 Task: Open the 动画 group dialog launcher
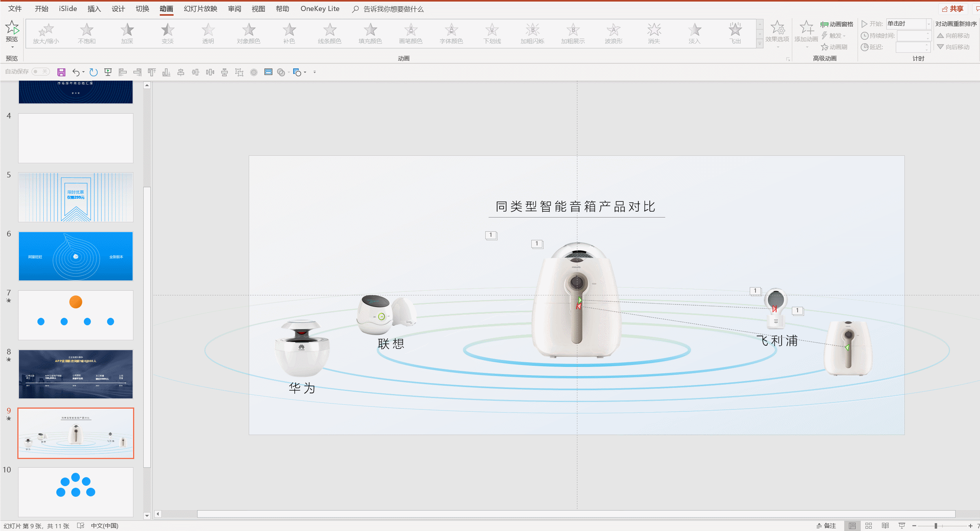788,59
